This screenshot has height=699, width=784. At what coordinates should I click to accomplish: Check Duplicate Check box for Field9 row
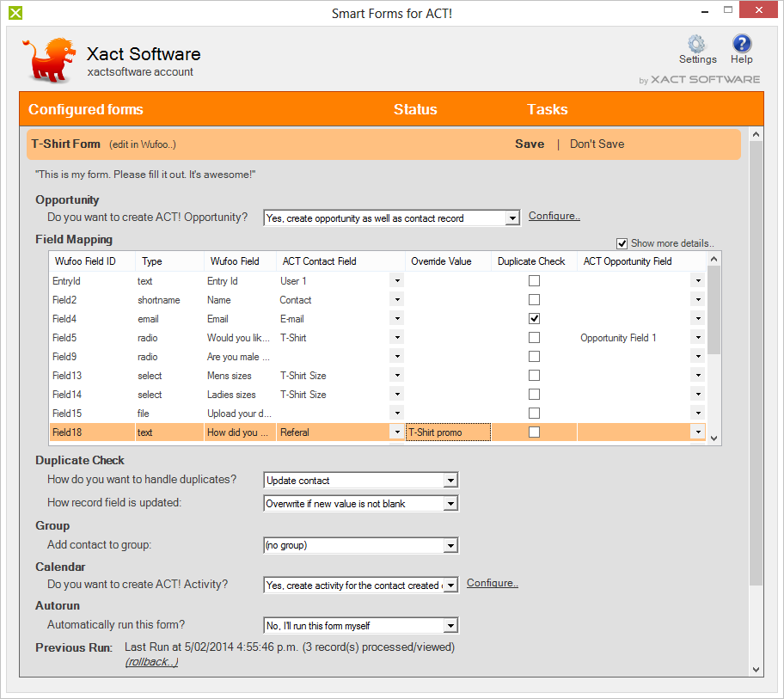click(x=534, y=357)
